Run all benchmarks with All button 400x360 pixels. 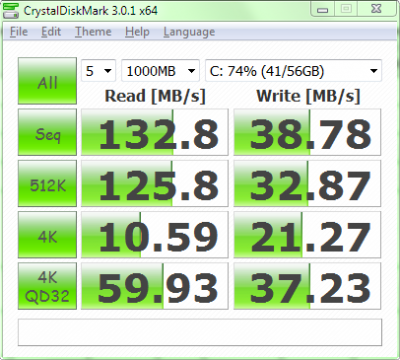pos(47,81)
